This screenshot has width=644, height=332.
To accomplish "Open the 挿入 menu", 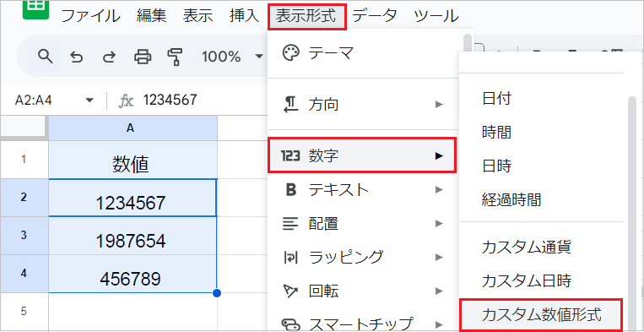I will coord(245,16).
